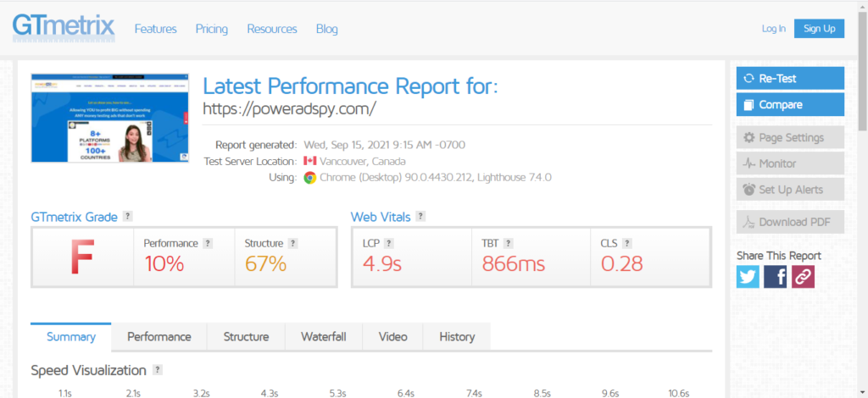The height and width of the screenshot is (398, 868).
Task: Click Vancouver, Canada location text
Action: tap(363, 162)
